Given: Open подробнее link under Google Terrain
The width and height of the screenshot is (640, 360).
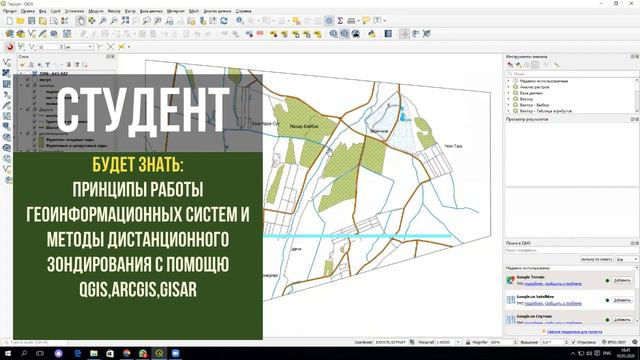Looking at the screenshot, I should tap(533, 283).
